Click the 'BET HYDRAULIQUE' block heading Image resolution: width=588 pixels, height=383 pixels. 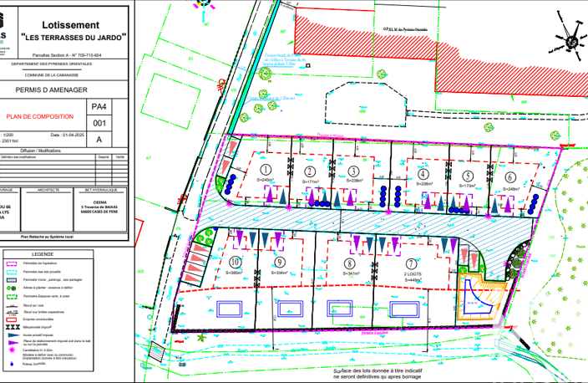tap(100, 190)
